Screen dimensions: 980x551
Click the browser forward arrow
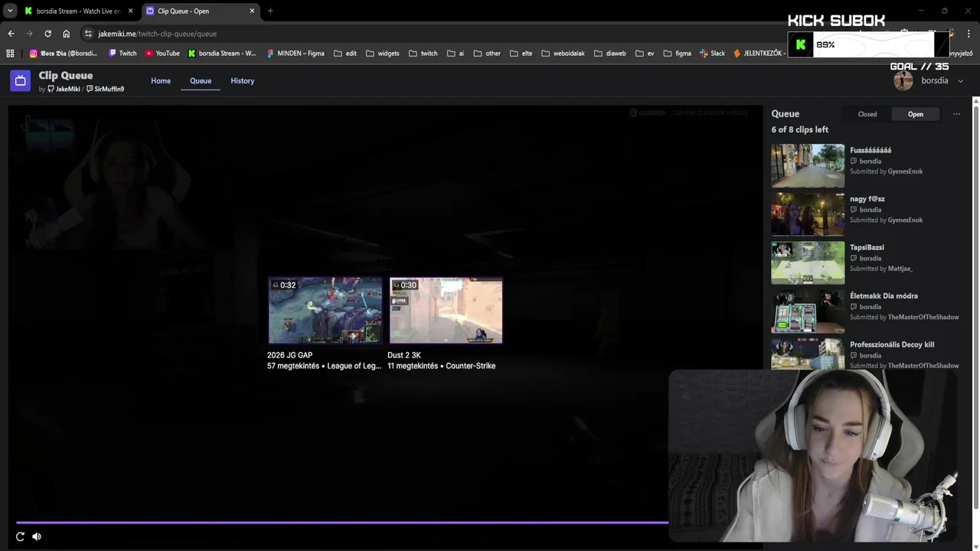click(x=29, y=34)
